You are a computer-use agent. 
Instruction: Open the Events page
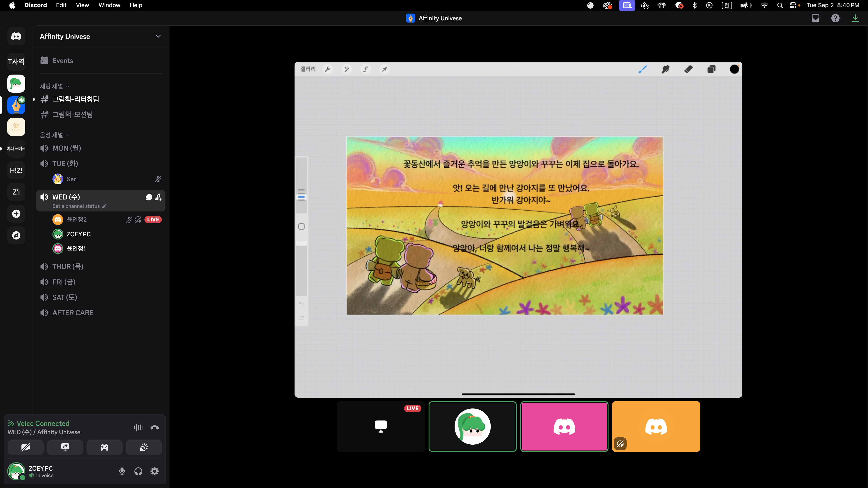tap(63, 61)
